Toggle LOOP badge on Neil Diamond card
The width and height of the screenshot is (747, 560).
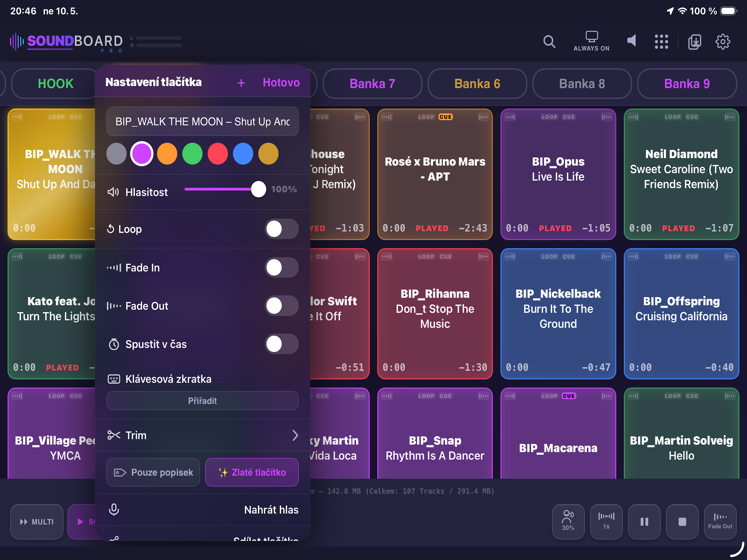(672, 117)
